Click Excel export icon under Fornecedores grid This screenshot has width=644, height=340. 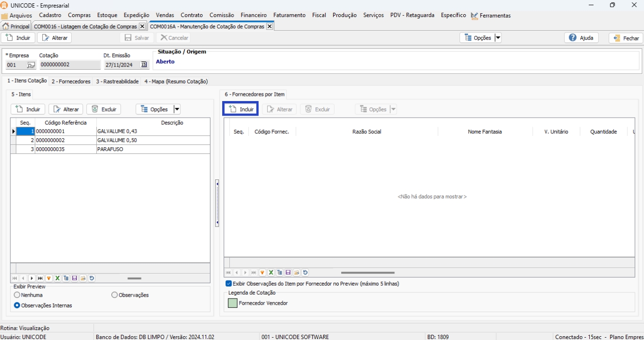point(271,272)
